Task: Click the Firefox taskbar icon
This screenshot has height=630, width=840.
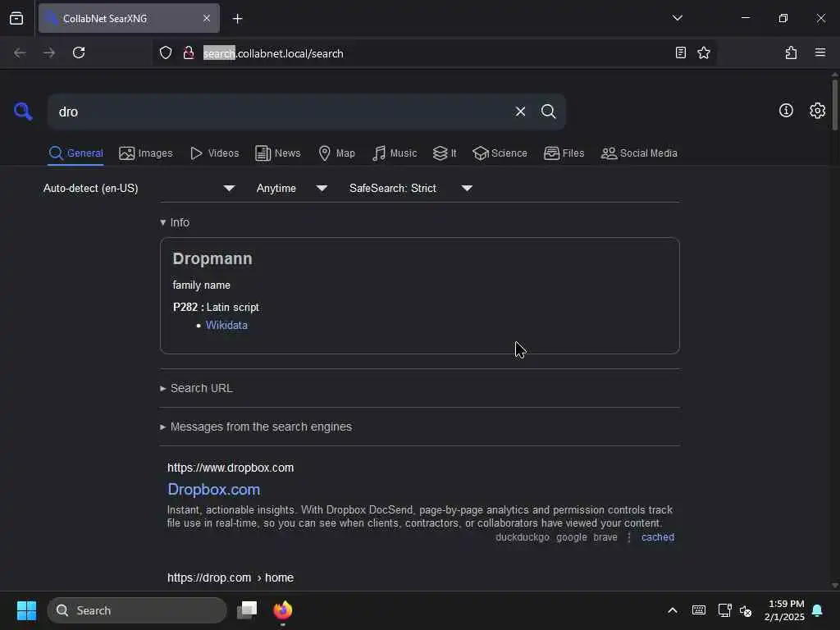Action: tap(283, 610)
